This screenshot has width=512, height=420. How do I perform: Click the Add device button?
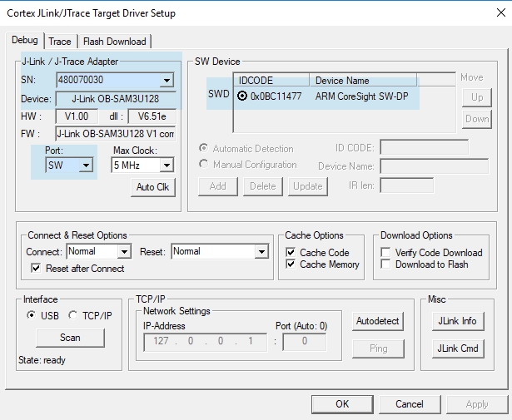(218, 186)
